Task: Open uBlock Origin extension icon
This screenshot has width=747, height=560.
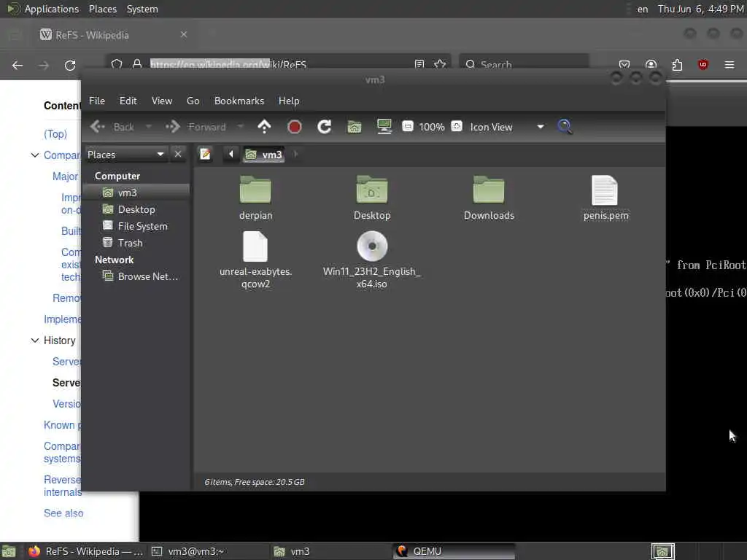Action: [703, 65]
